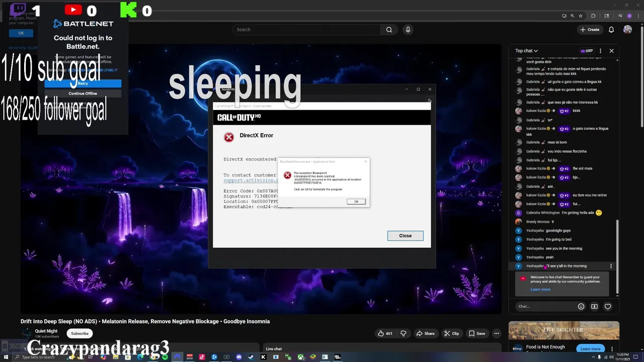Screen dimensions: 644x362
Task: Click the browser profile avatar icon
Action: 629,16
